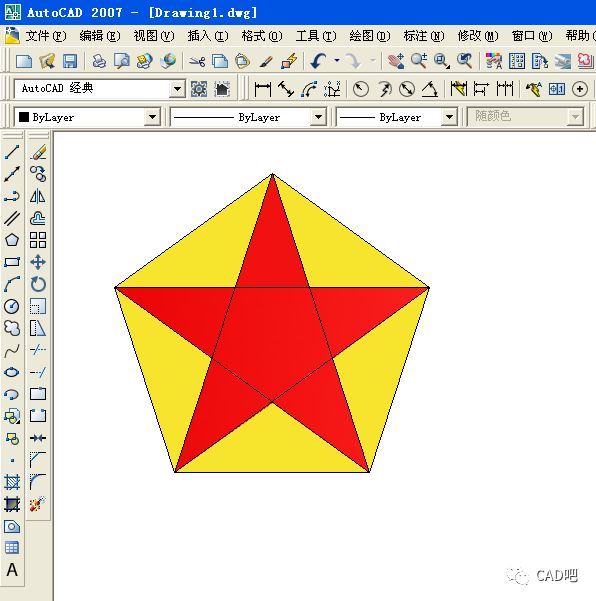Open the 视图(V) menu
The height and width of the screenshot is (601, 596).
point(154,36)
